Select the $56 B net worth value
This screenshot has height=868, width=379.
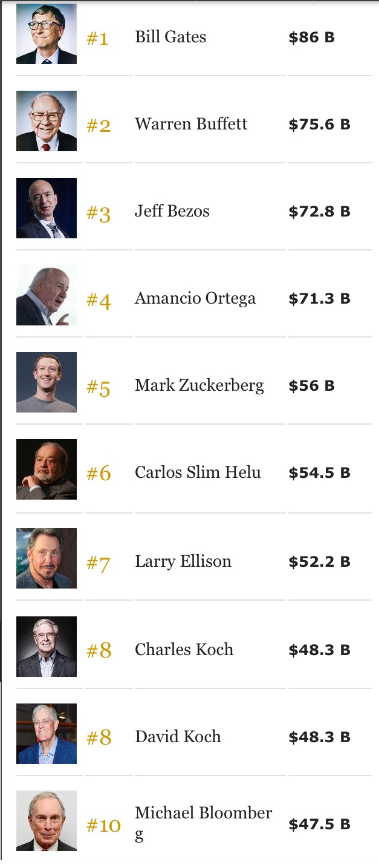pos(311,386)
